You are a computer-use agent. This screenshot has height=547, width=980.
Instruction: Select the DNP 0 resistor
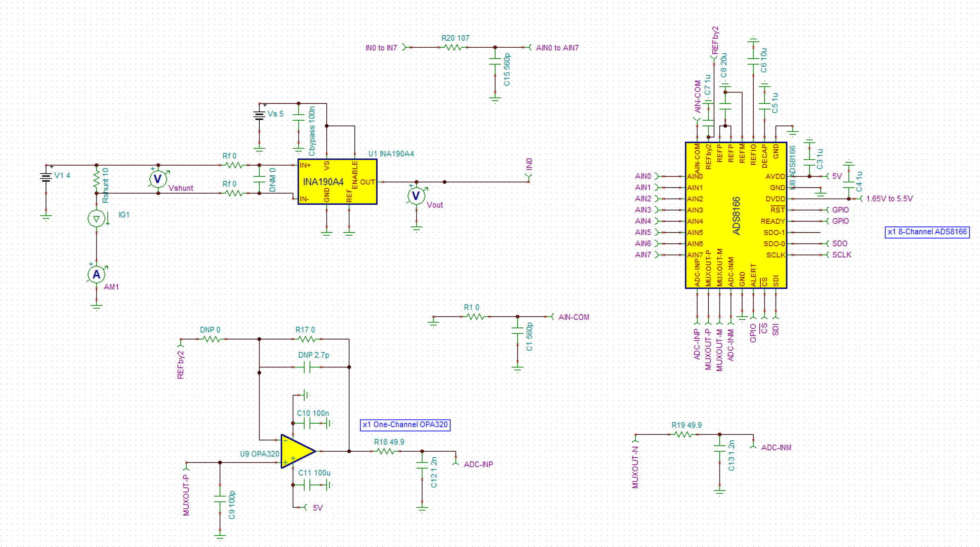coord(212,339)
